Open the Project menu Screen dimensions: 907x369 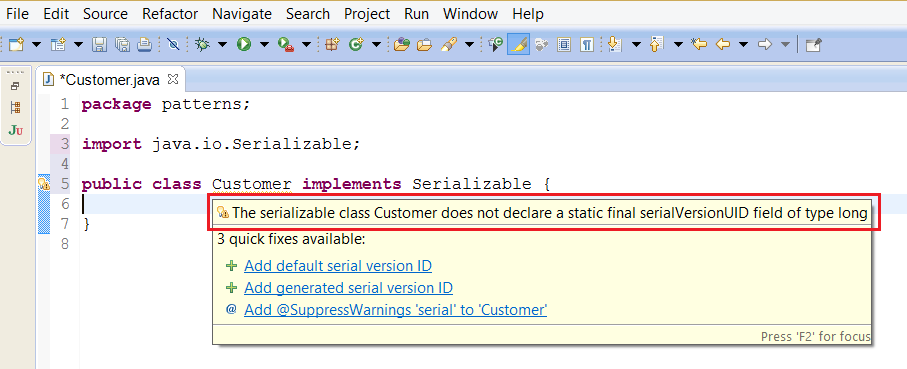point(367,13)
